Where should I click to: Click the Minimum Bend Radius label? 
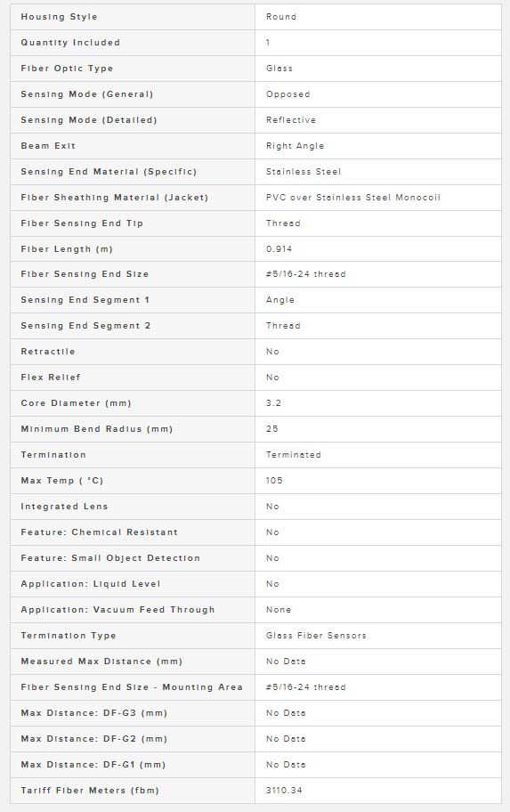click(97, 429)
